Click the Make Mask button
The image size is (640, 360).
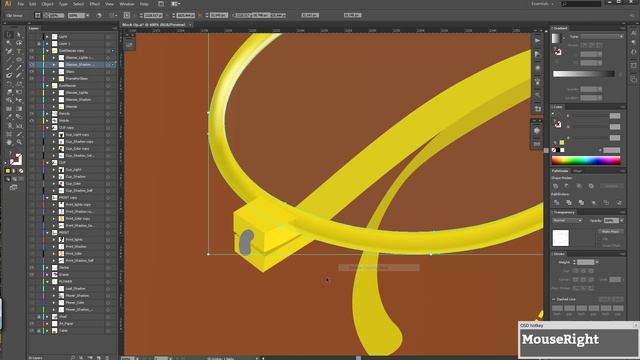[x=611, y=231]
